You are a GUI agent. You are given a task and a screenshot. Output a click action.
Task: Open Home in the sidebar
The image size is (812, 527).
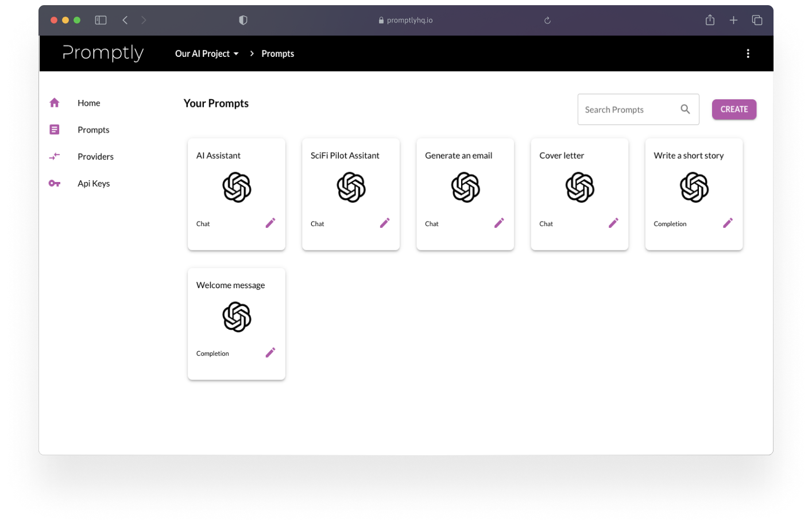pos(89,103)
